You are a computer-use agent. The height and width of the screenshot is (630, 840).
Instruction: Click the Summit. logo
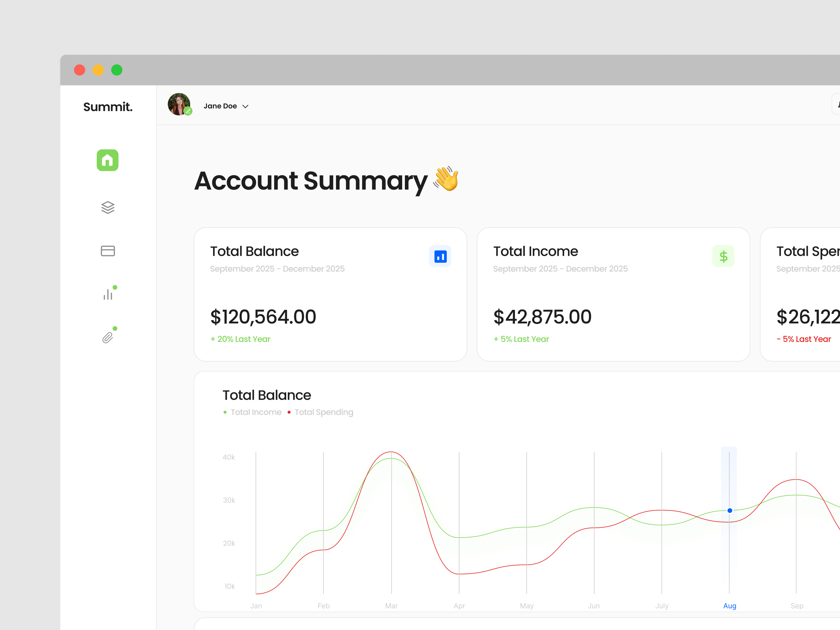click(108, 107)
